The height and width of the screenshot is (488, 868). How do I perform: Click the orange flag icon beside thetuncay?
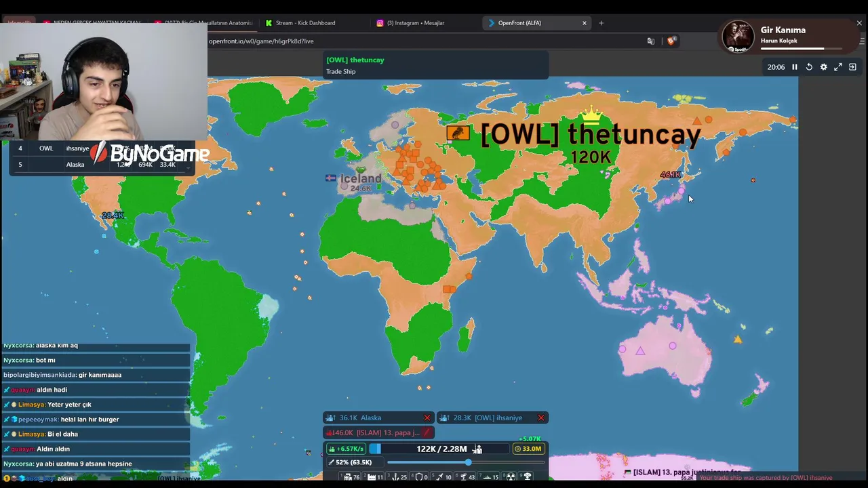(x=458, y=133)
